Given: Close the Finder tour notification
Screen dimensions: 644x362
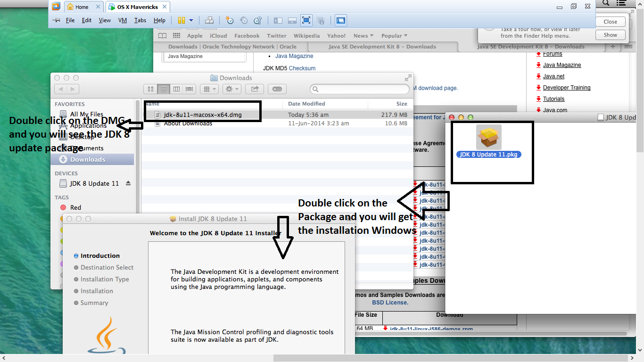Looking at the screenshot, I should [610, 22].
